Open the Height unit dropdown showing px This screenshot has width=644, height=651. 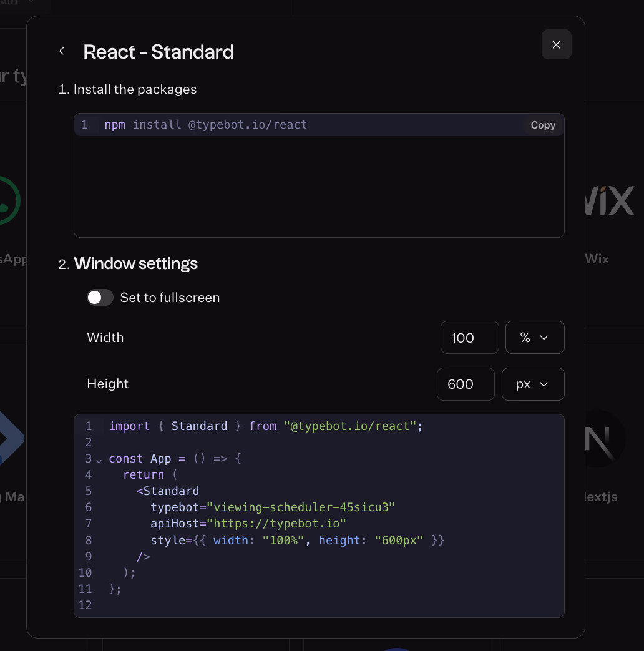tap(533, 384)
